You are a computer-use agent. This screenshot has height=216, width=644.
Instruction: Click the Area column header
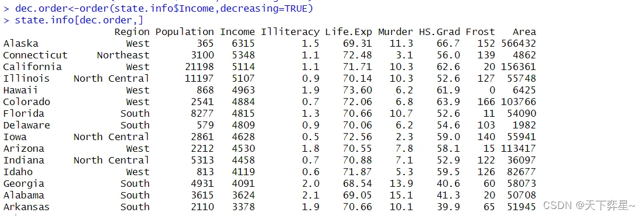pyautogui.click(x=524, y=32)
